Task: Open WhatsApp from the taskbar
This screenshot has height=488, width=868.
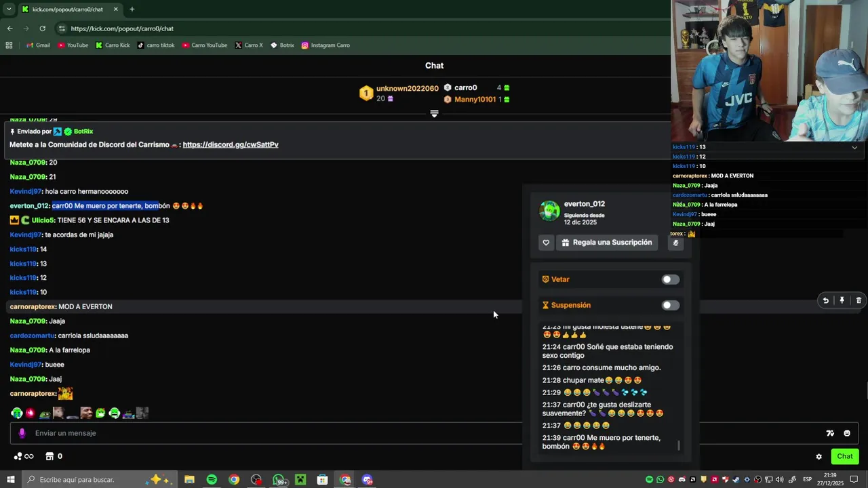Action: click(x=279, y=480)
